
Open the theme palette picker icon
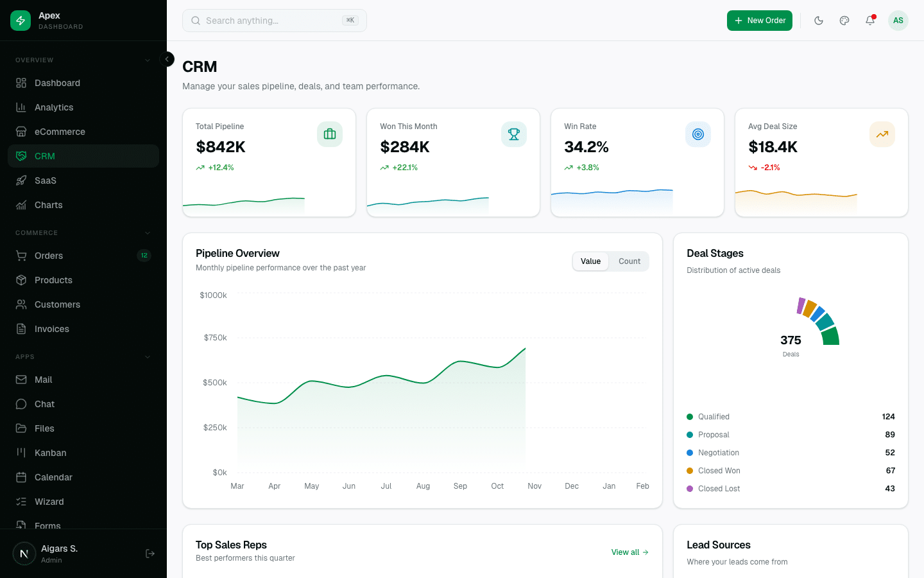pyautogui.click(x=844, y=20)
